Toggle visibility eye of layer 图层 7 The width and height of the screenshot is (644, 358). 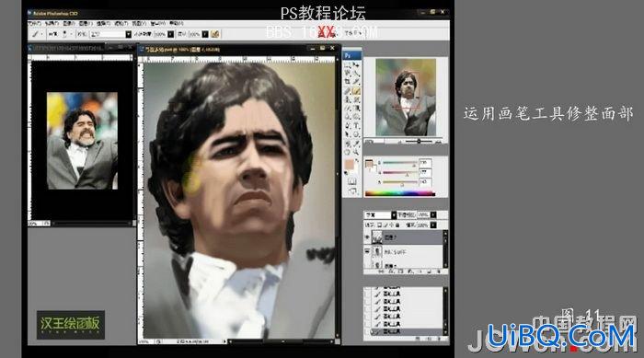367,237
